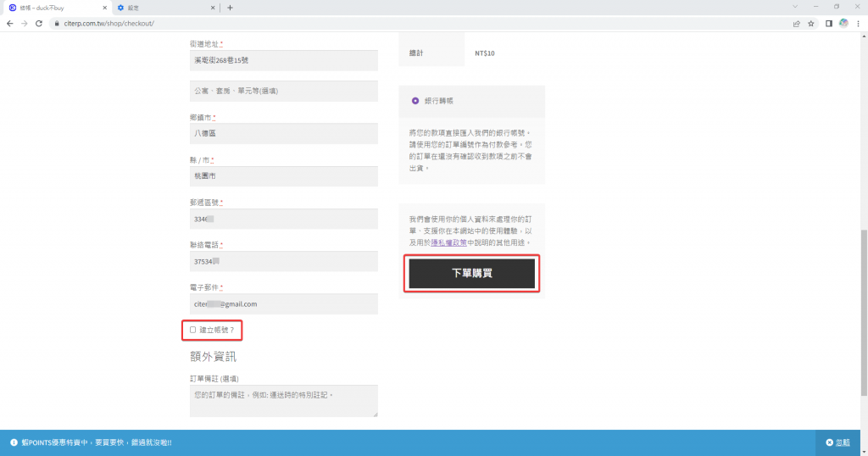Viewport: 868px width, 456px height.
Task: Switch to the 設定 tab
Action: pyautogui.click(x=161, y=8)
